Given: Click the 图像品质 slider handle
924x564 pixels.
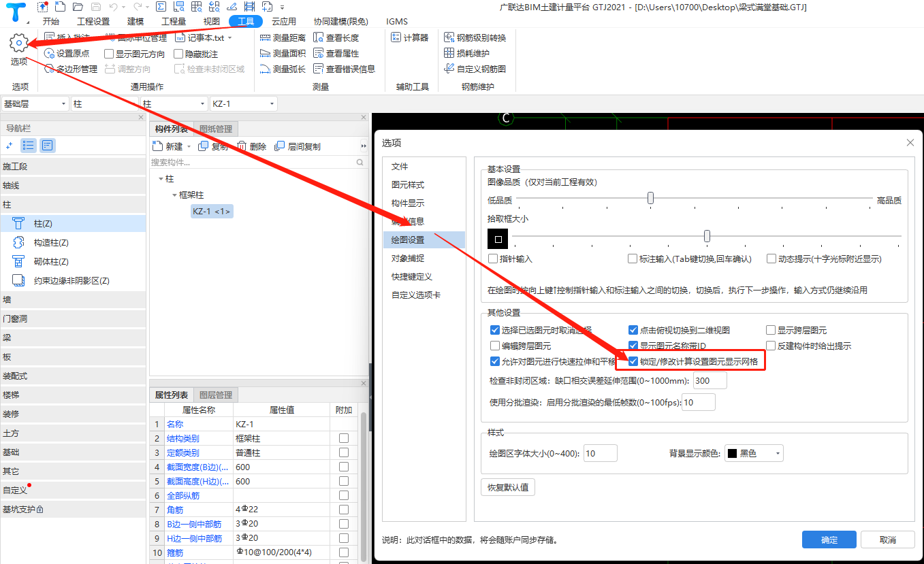Looking at the screenshot, I should 650,198.
